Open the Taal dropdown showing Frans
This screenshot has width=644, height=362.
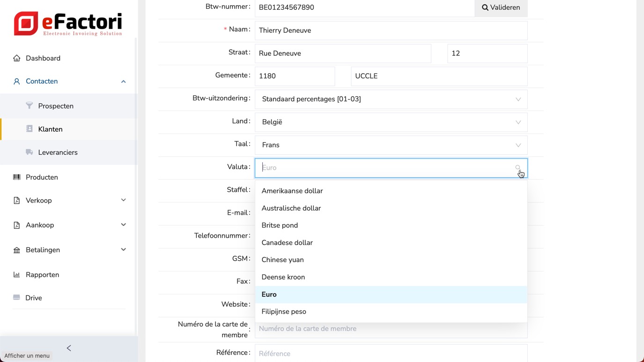pyautogui.click(x=391, y=145)
